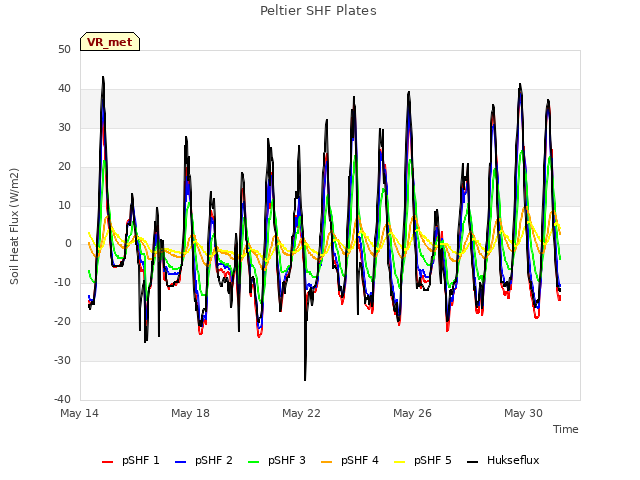This screenshot has width=640, height=480.
Task: Toggle the pSHF 3 legend entry
Action: coord(277,460)
